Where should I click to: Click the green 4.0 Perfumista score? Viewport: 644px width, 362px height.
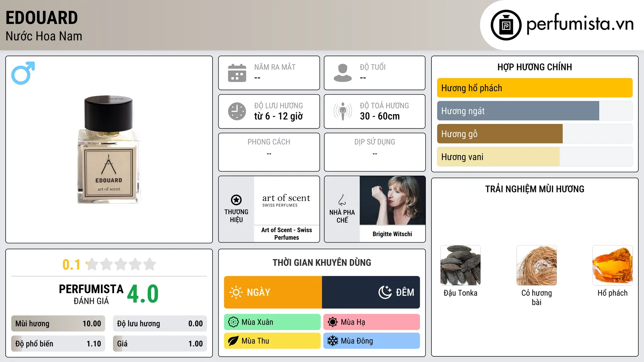[143, 294]
